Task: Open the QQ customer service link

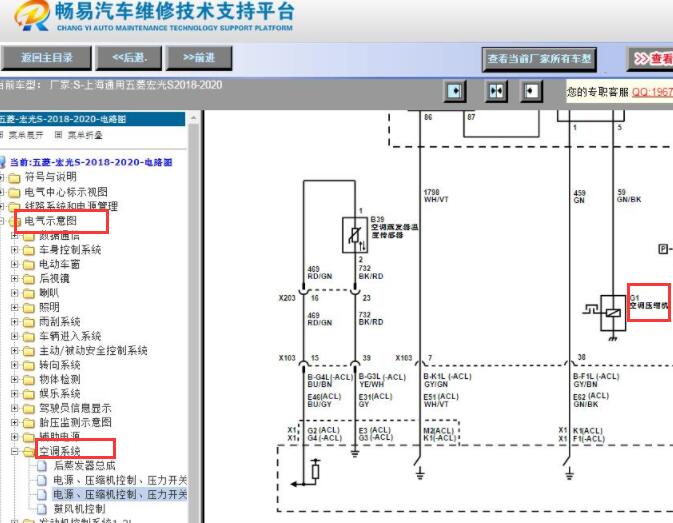Action: click(x=652, y=91)
